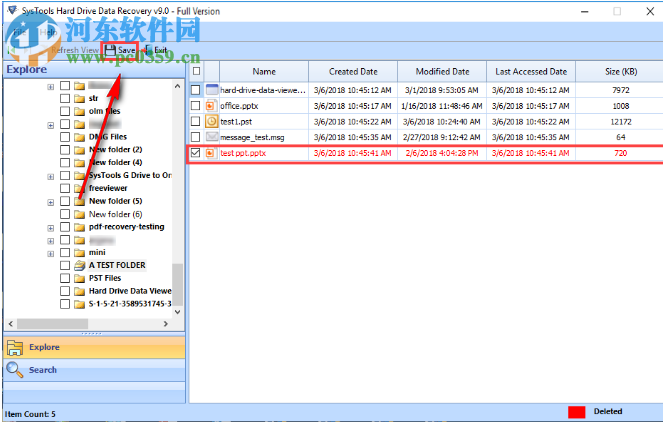This screenshot has height=423, width=663.
Task: Click the hard-drive-data-viewer file icon
Action: click(x=211, y=90)
